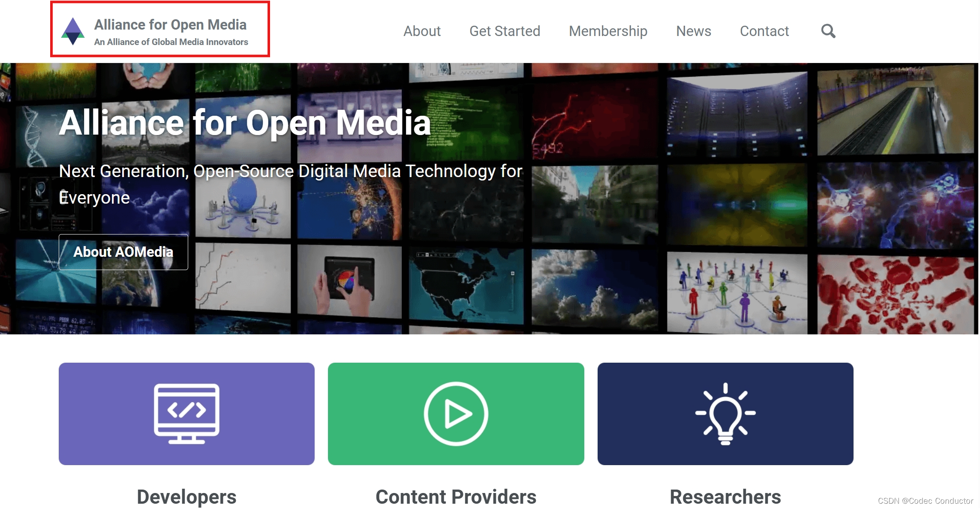The image size is (980, 508).
Task: Open the News section
Action: [693, 31]
